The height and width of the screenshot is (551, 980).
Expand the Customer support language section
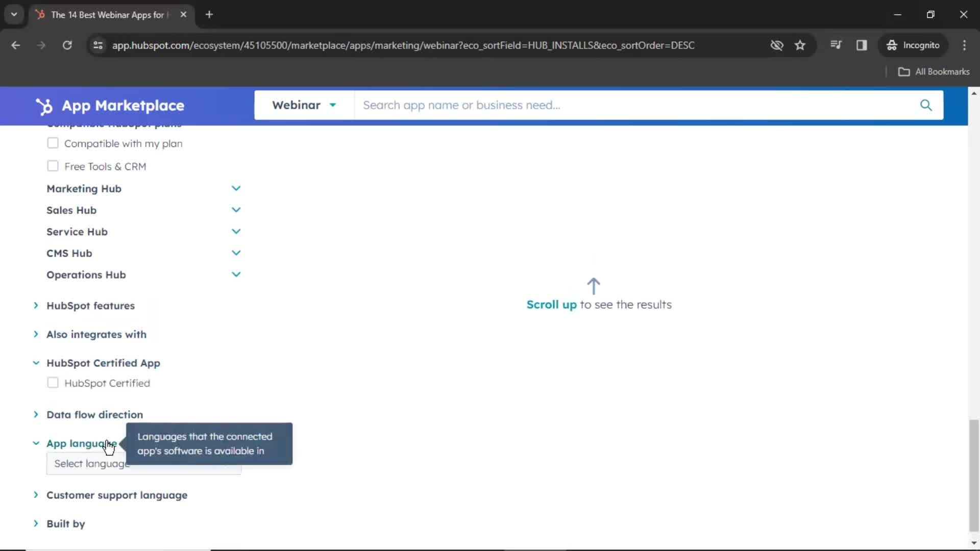36,495
